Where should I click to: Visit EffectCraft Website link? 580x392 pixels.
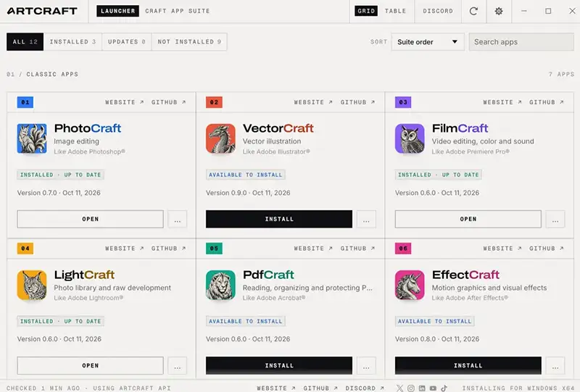click(x=502, y=248)
